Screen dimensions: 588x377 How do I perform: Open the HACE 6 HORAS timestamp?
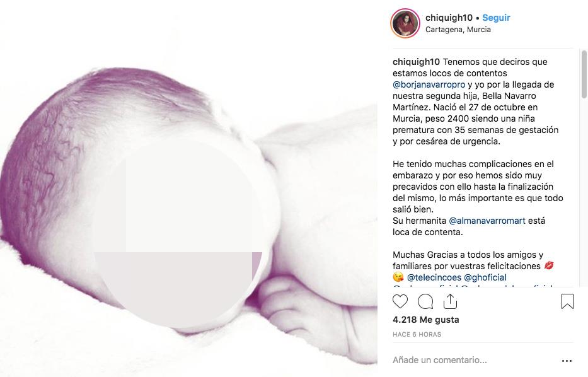[417, 334]
